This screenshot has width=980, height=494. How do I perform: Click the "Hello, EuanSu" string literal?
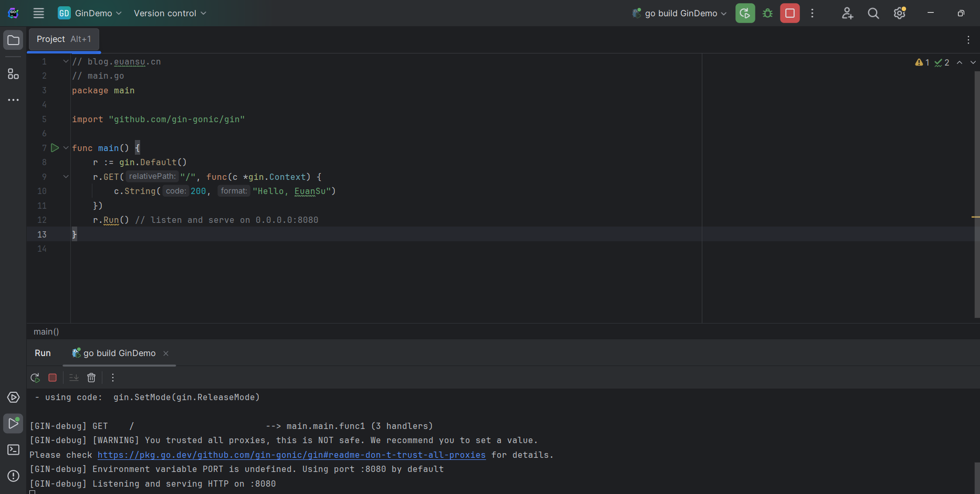(292, 191)
